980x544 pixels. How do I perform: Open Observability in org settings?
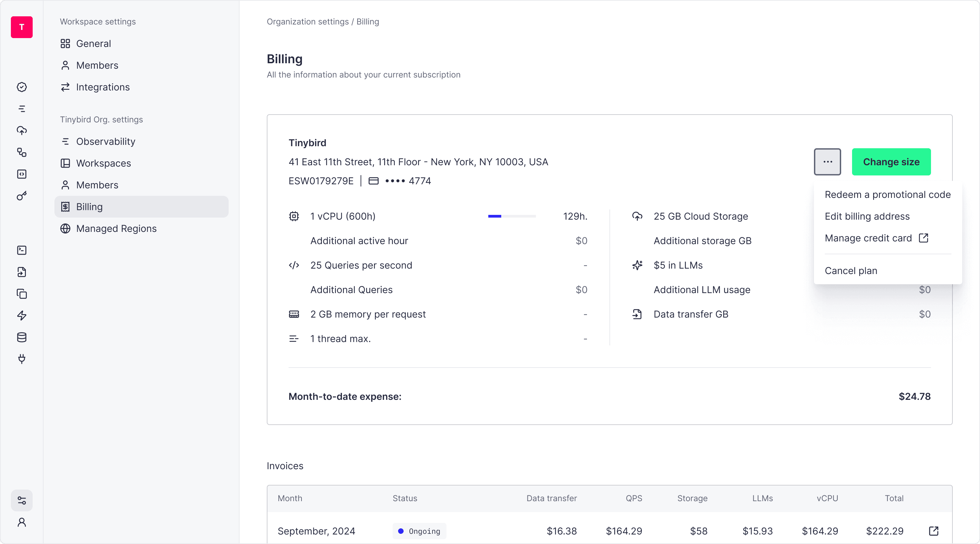[x=105, y=141]
